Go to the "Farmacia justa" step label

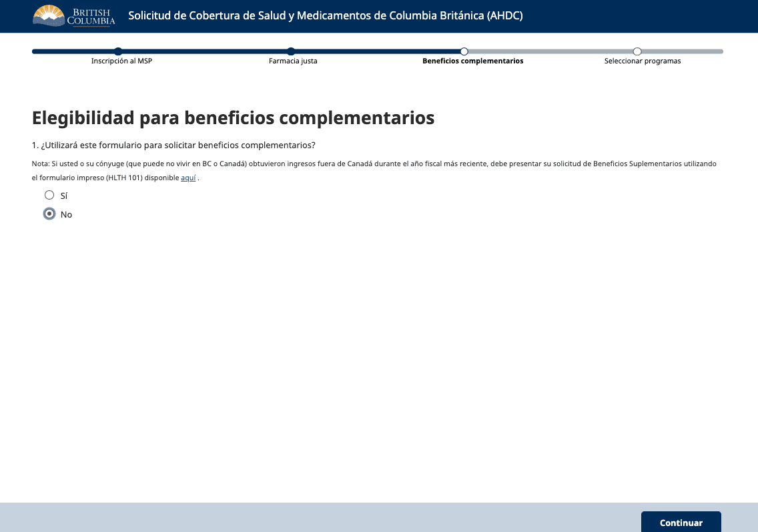293,61
